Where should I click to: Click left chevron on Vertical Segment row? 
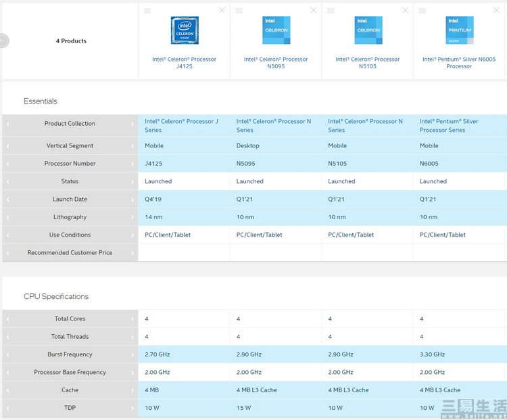tap(7, 146)
